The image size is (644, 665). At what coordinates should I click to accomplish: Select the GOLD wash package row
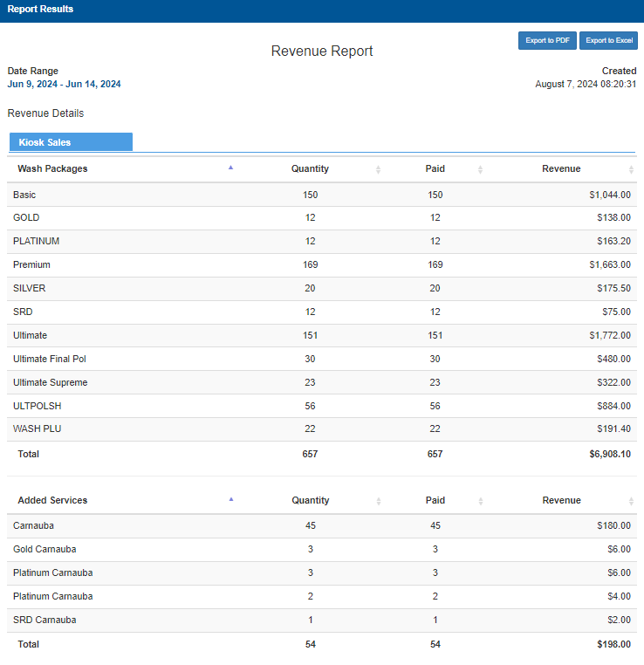(x=322, y=218)
